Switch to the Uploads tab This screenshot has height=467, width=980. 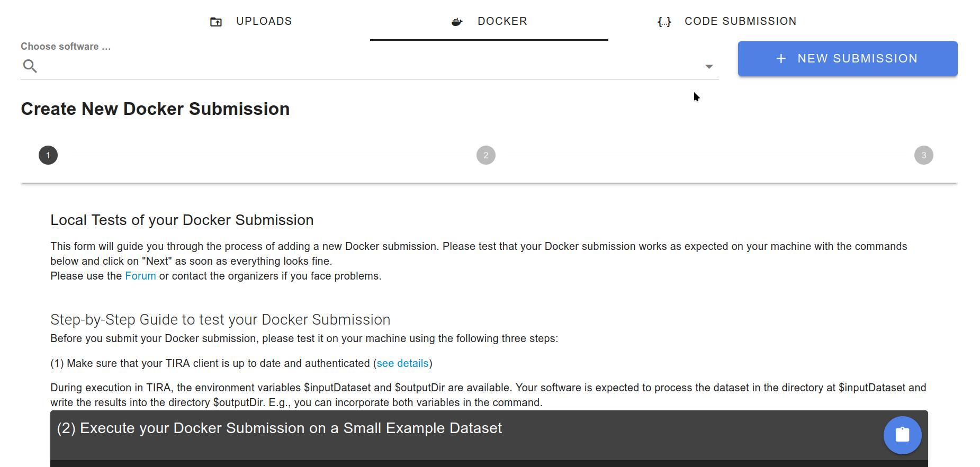click(x=264, y=21)
